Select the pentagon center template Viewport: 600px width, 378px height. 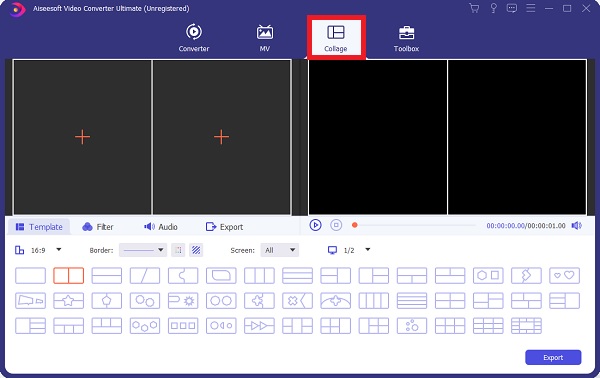pyautogui.click(x=107, y=301)
